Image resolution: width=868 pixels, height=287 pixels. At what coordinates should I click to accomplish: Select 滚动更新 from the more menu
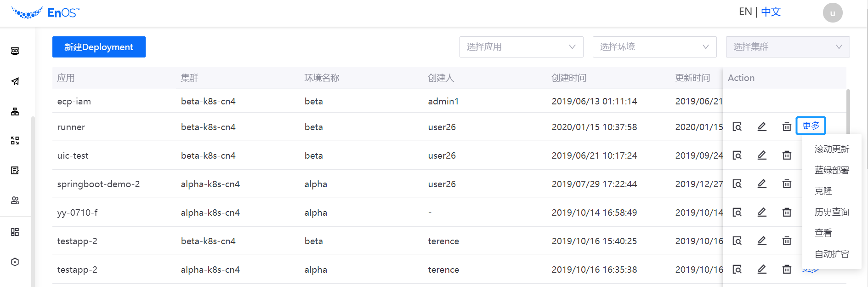pyautogui.click(x=832, y=149)
